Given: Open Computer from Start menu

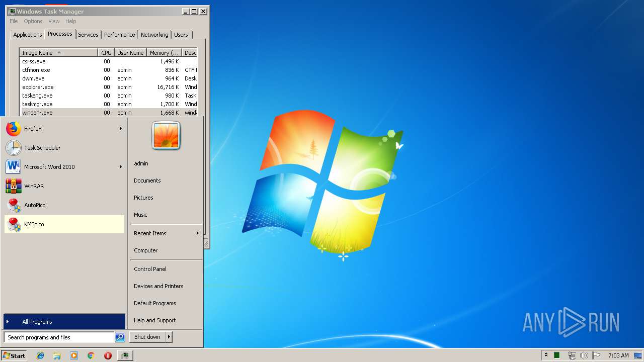Looking at the screenshot, I should 146,250.
